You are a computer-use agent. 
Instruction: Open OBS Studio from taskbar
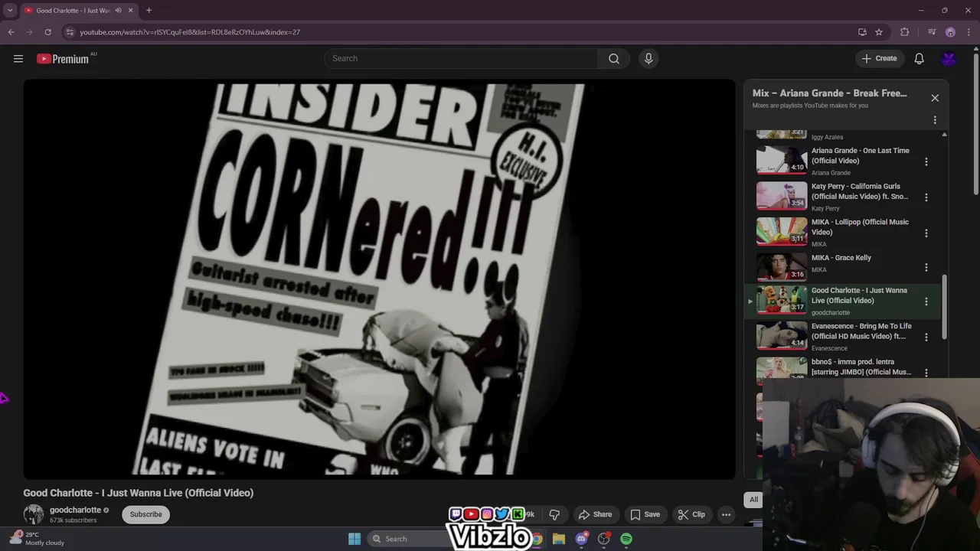pos(604,539)
